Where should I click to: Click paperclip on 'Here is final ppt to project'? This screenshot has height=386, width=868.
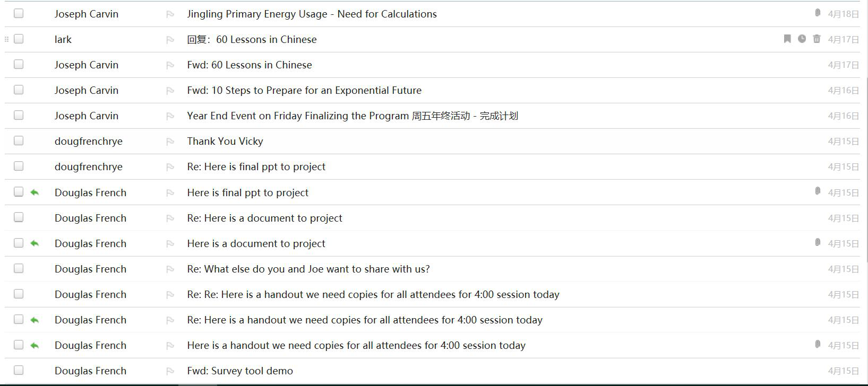tap(818, 191)
